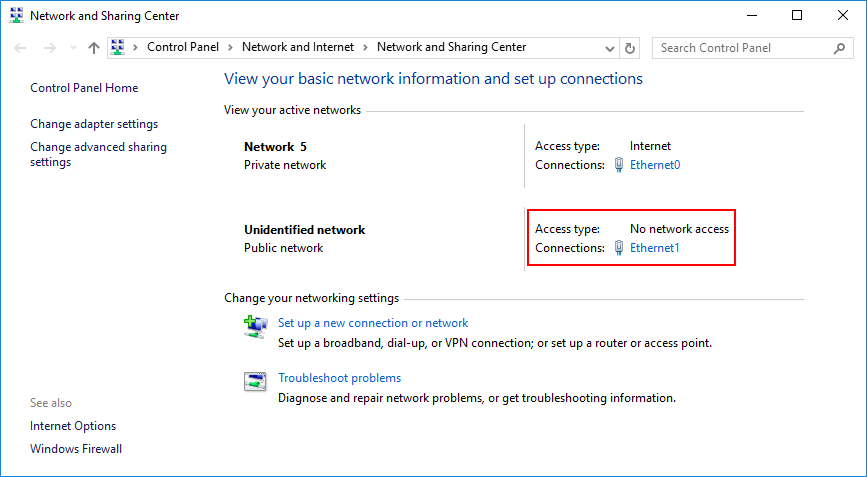This screenshot has width=867, height=477.
Task: Navigate to Network and Internet breadcrumb
Action: pos(297,47)
